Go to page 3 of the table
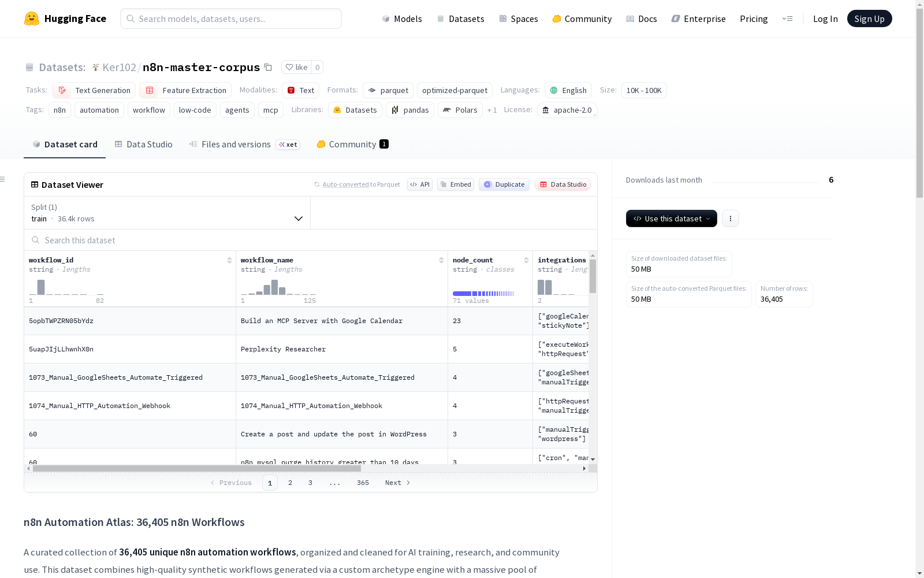 point(310,483)
